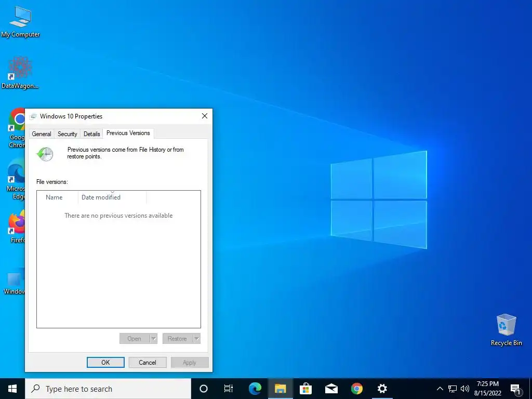
Task: Open the network status tray icon
Action: click(453, 389)
